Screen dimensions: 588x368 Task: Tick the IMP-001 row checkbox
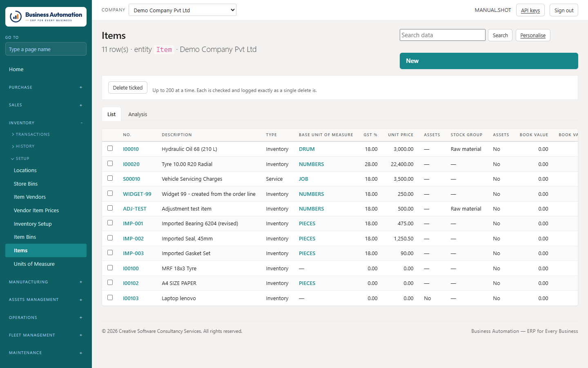(x=110, y=223)
